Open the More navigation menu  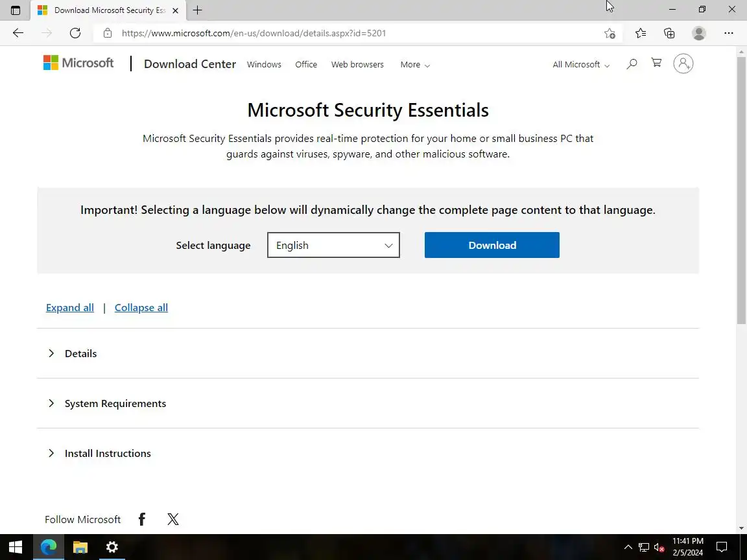(x=415, y=65)
